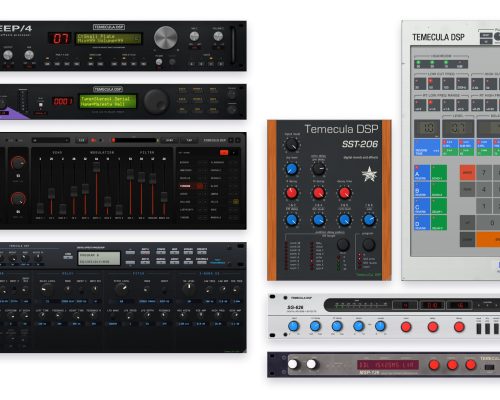
Task: Click the green level meter strip on SD-626
Action: (361, 304)
